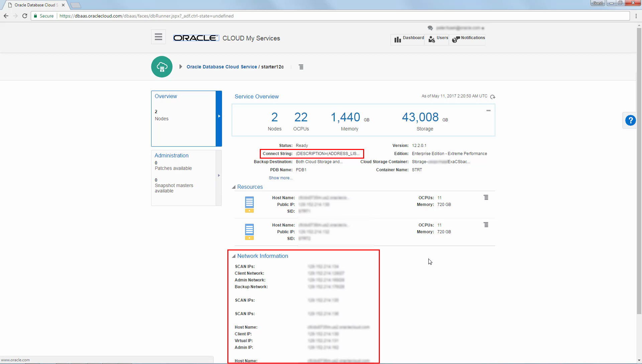
Task: Click the Guest profile button
Action: (598, 3)
